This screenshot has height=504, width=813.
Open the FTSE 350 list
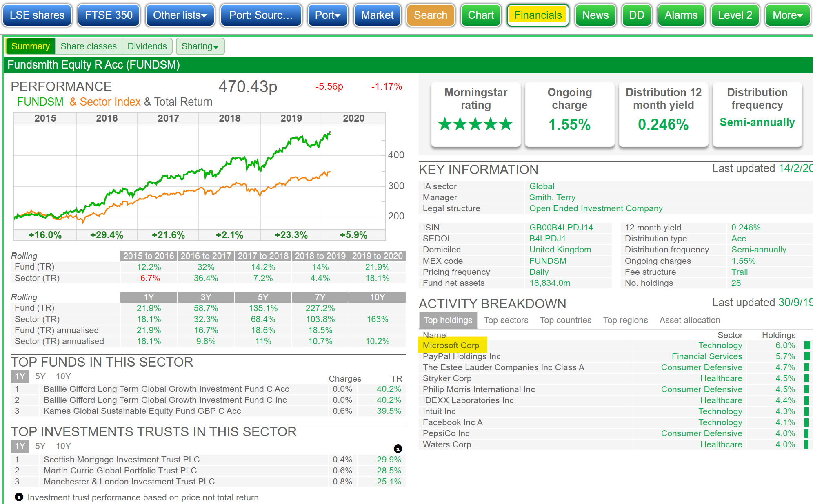109,15
